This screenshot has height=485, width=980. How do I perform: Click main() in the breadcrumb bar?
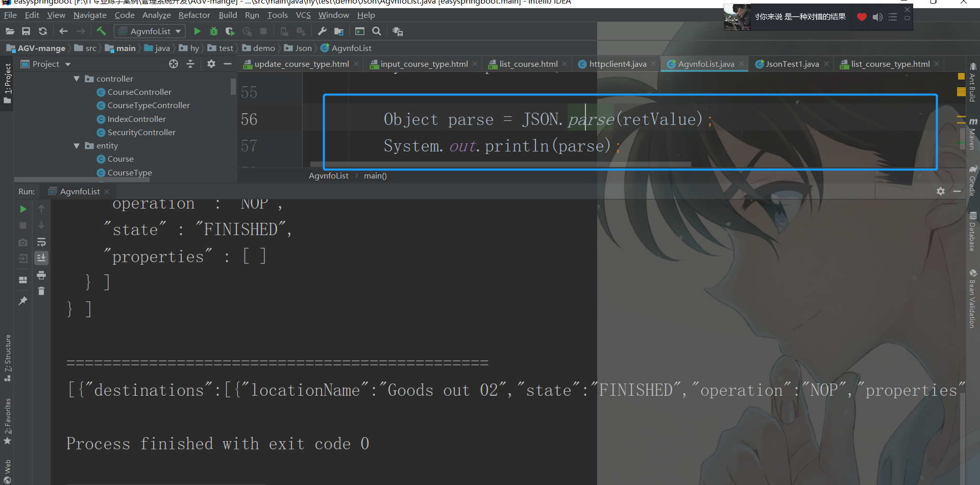(x=375, y=175)
